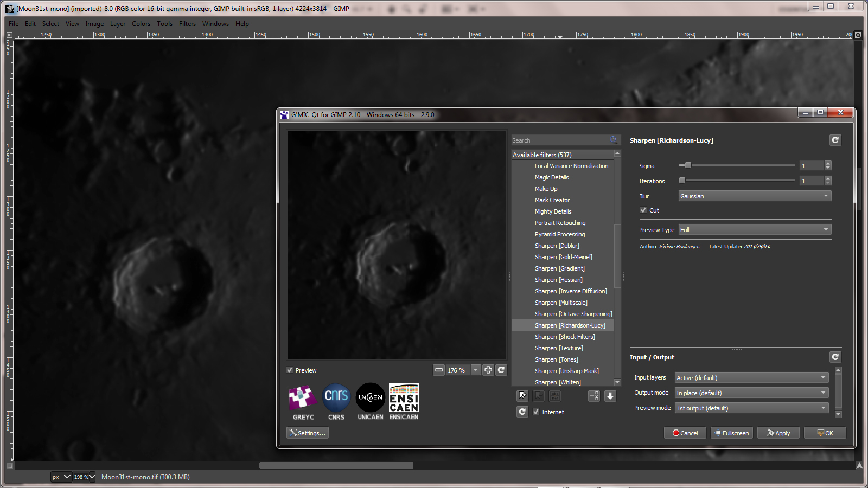Open the Filters menu in GIMP

(x=187, y=23)
